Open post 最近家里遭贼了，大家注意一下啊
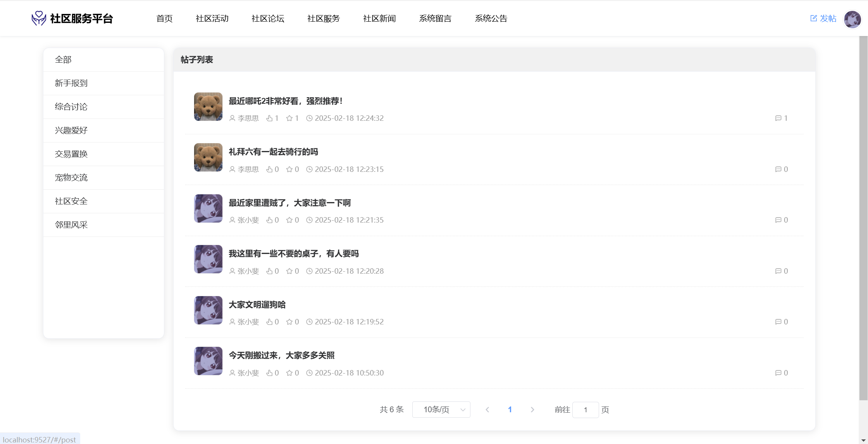Image resolution: width=868 pixels, height=444 pixels. pyautogui.click(x=289, y=203)
